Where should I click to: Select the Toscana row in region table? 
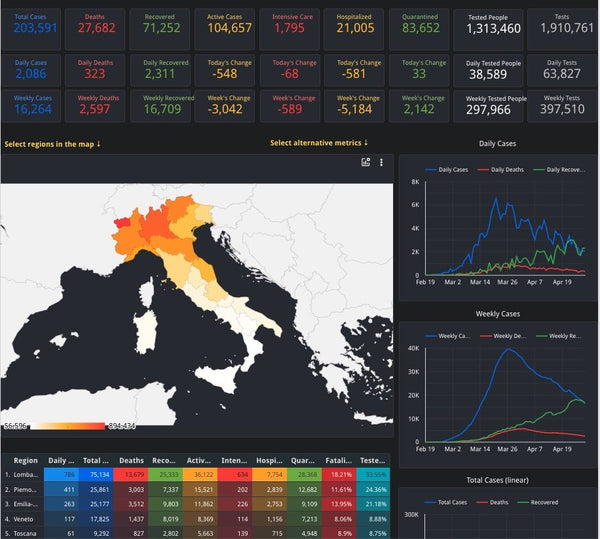(x=196, y=533)
